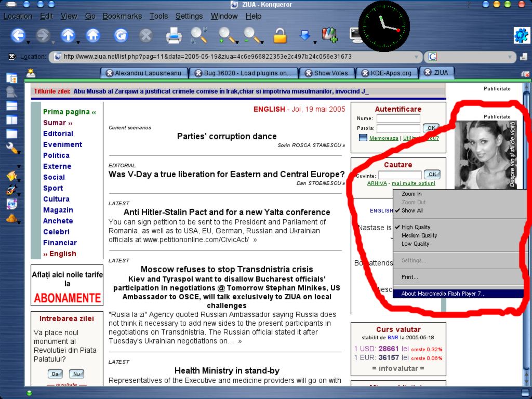The width and height of the screenshot is (532, 399).
Task: Split view left/right sidebar icon
Action: coord(11,120)
